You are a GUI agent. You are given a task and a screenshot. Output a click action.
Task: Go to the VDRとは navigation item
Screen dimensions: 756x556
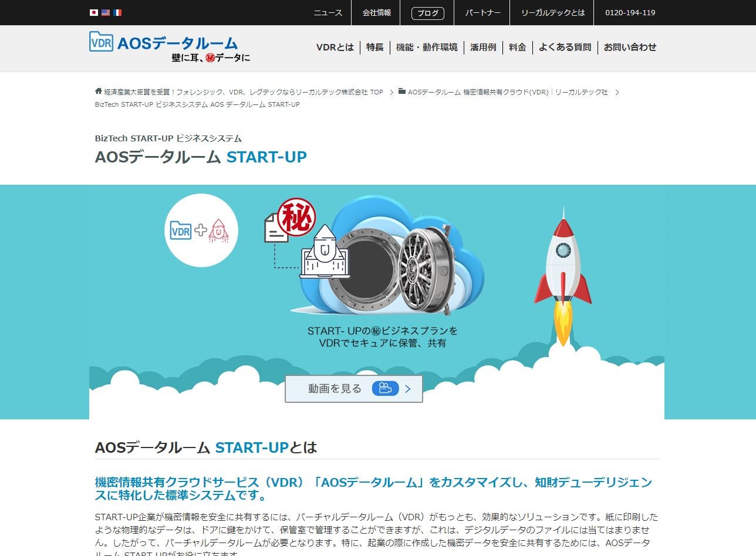pyautogui.click(x=335, y=48)
